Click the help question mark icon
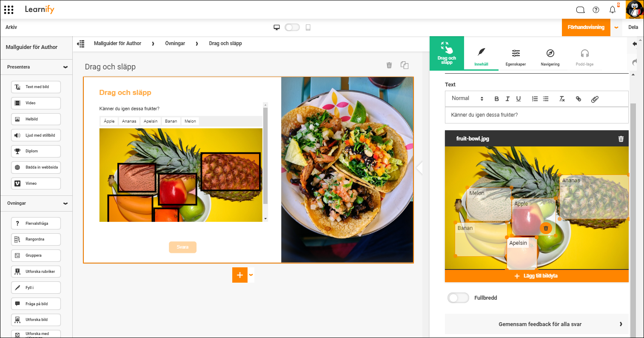644x338 pixels. click(x=596, y=10)
